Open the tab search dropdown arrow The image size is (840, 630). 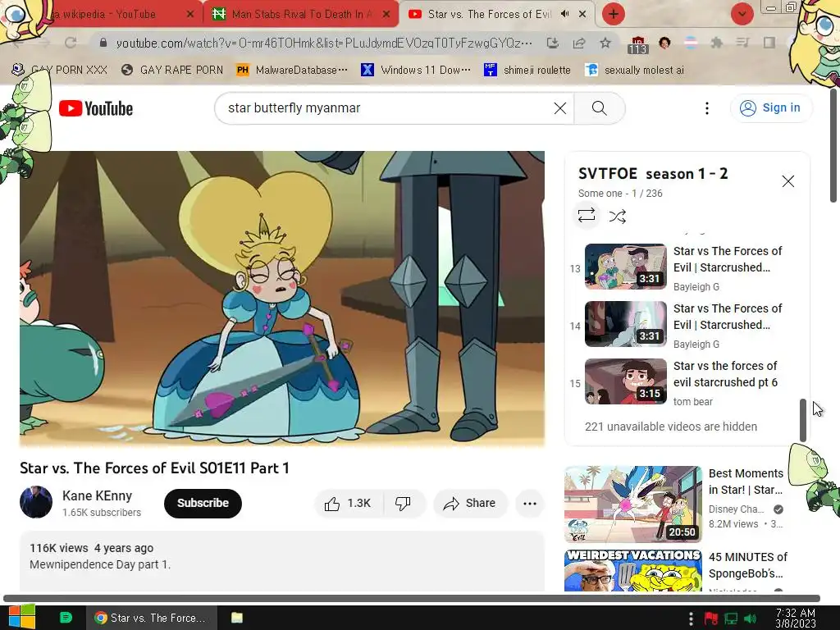pos(742,14)
